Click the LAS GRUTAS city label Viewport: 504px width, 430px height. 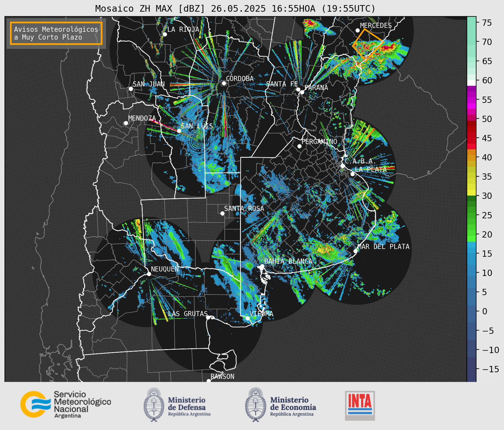(188, 314)
